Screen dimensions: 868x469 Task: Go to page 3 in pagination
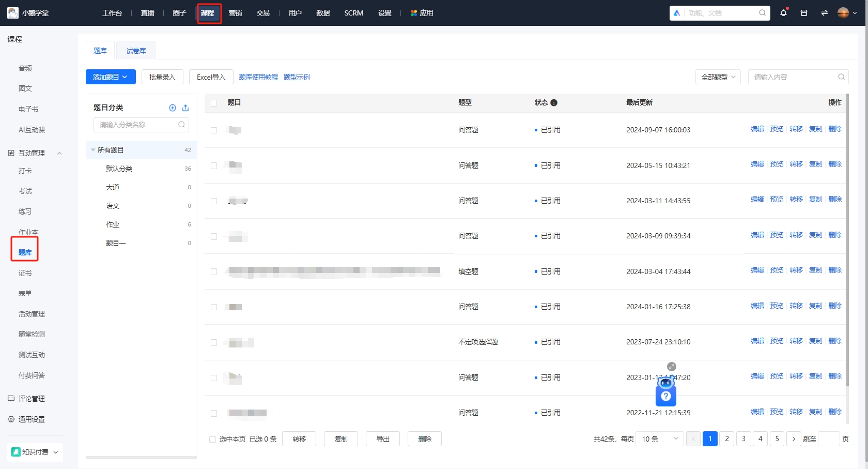tap(743, 438)
